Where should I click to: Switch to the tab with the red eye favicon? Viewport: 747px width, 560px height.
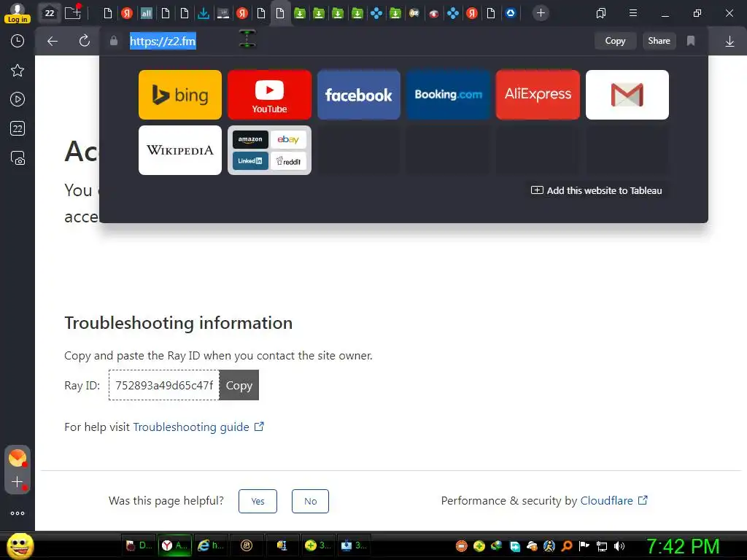(x=433, y=13)
